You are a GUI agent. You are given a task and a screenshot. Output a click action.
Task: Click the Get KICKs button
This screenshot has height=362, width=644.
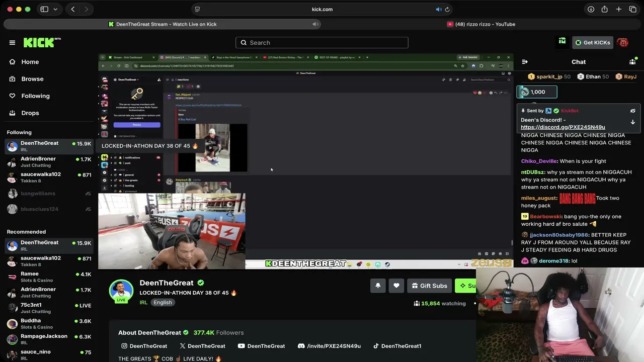click(593, 43)
